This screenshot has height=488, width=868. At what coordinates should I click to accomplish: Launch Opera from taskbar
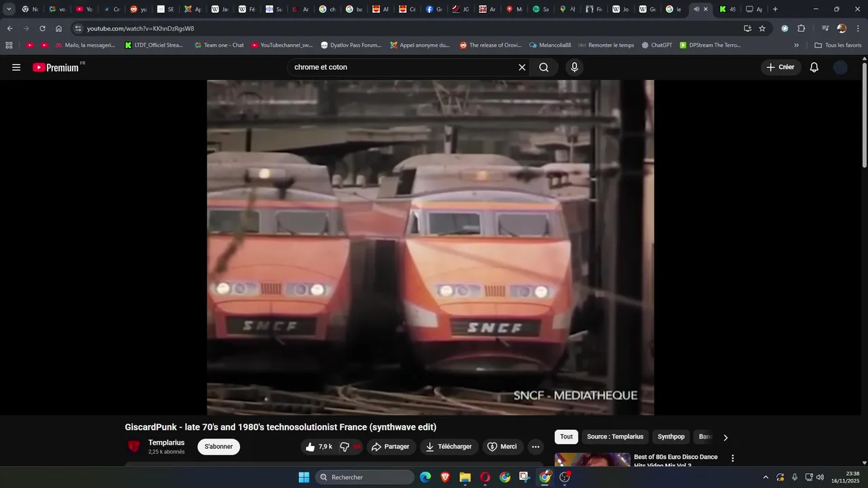click(x=485, y=477)
